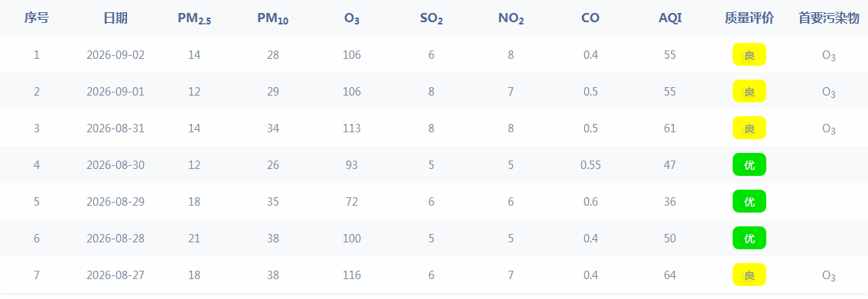The width and height of the screenshot is (868, 299).
Task: Select row number 5 cell
Action: pyautogui.click(x=37, y=202)
